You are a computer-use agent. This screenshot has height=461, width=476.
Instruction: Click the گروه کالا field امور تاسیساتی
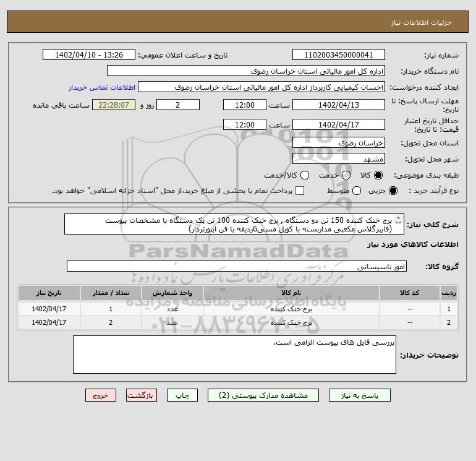[237, 266]
